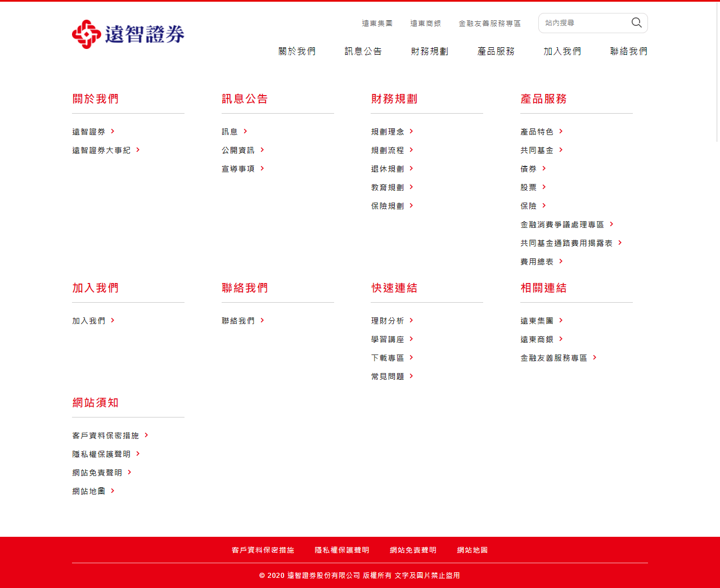
Task: Click the chevron beside 常見問題
Action: tap(411, 376)
